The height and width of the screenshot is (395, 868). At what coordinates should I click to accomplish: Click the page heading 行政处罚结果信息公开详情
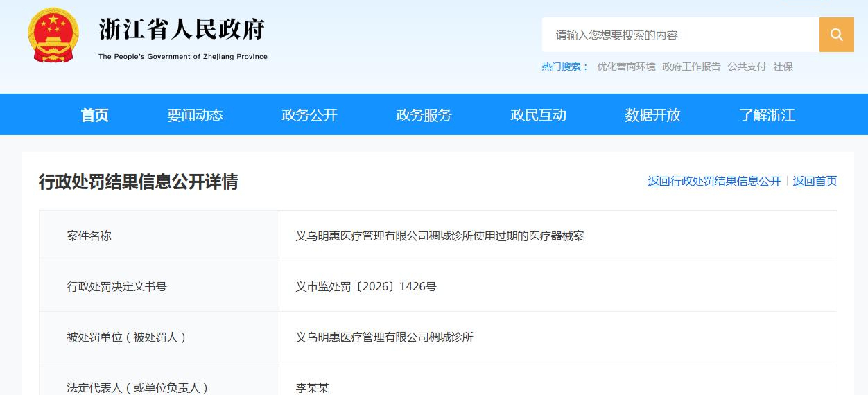[x=138, y=182]
